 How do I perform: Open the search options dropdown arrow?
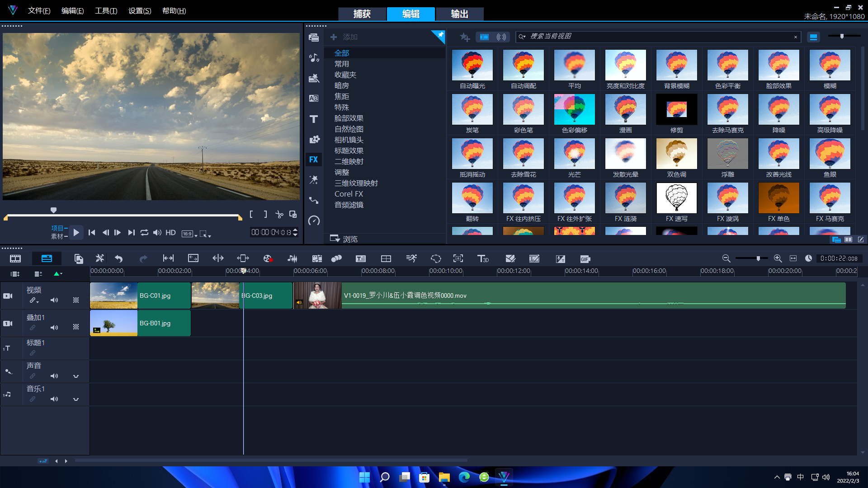523,37
